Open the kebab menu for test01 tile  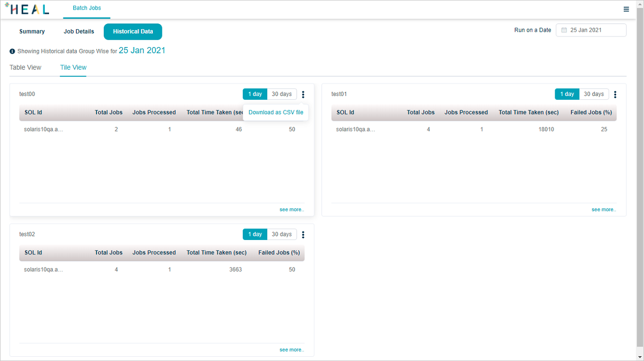pos(615,95)
